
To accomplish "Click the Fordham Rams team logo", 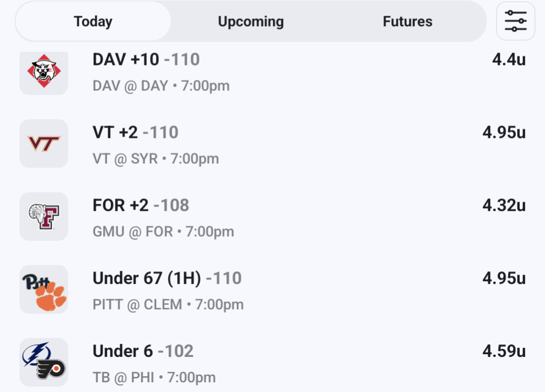I will (x=44, y=216).
